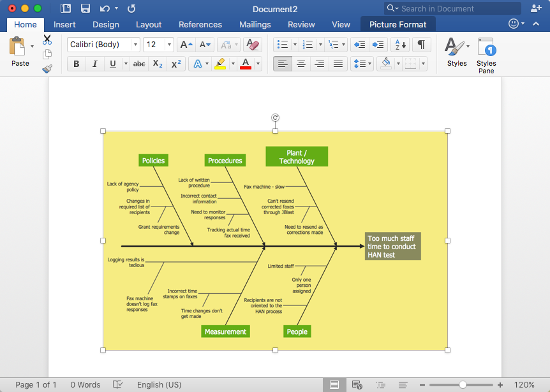Toggle show paragraph marks
The height and width of the screenshot is (392, 550).
click(422, 45)
